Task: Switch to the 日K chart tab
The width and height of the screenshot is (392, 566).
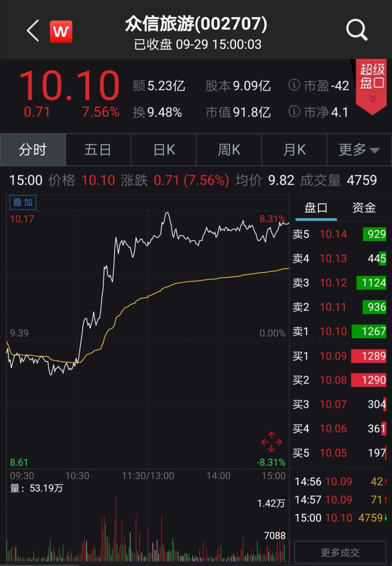Action: tap(164, 149)
